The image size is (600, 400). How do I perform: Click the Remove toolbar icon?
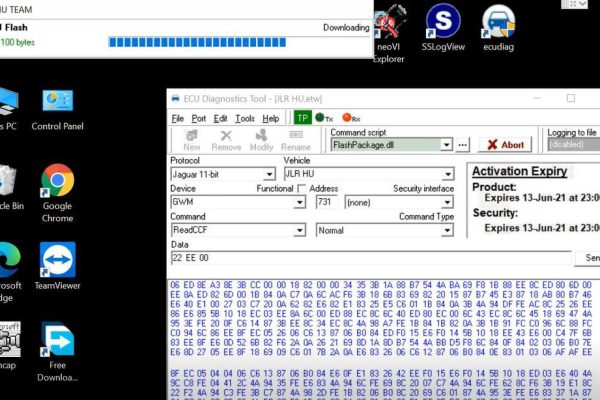pos(226,140)
